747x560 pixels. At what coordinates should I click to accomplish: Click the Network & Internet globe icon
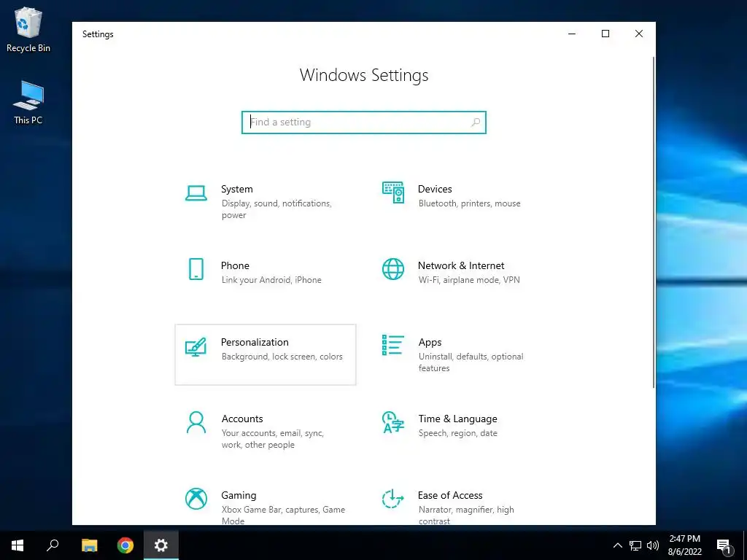[393, 269]
